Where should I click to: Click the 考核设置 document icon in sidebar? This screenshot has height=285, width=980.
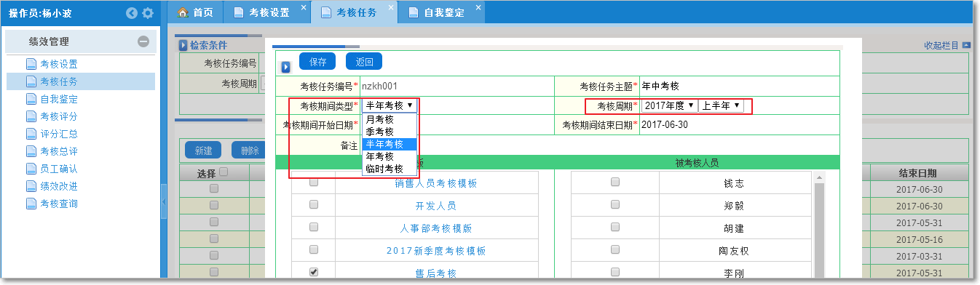tap(31, 64)
